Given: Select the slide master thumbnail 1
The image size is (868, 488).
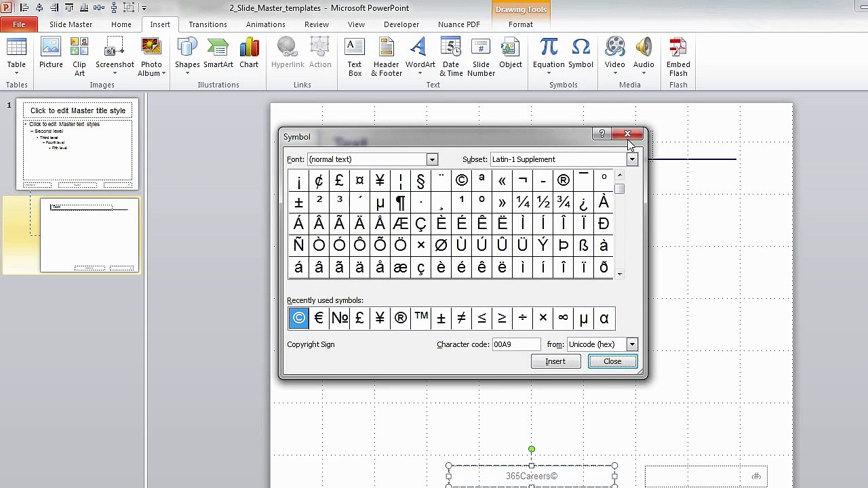Looking at the screenshot, I should click(x=78, y=145).
